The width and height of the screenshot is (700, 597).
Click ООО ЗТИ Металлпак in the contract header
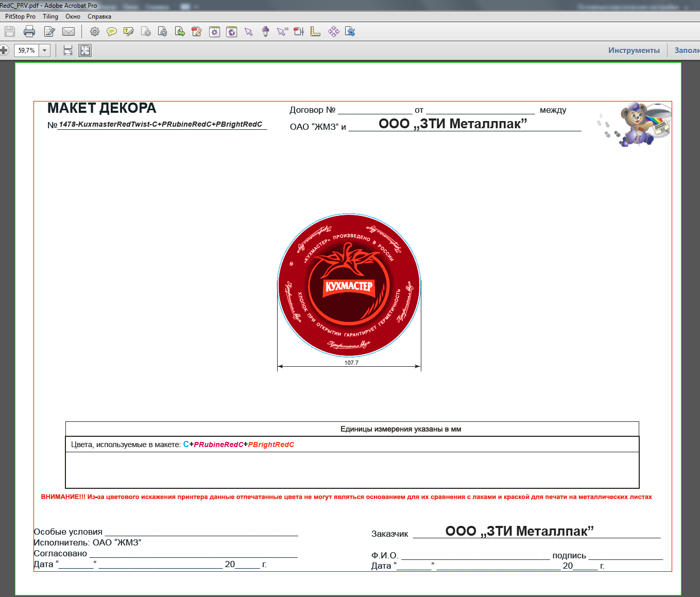(453, 124)
